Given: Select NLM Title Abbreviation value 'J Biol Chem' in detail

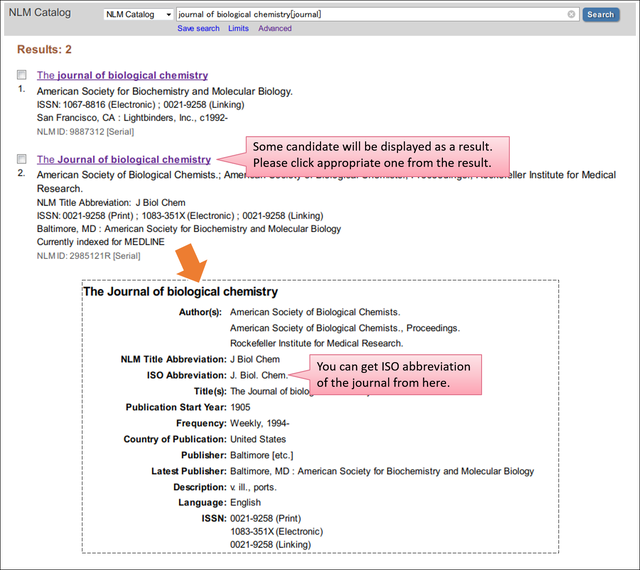Looking at the screenshot, I should pyautogui.click(x=255, y=359).
